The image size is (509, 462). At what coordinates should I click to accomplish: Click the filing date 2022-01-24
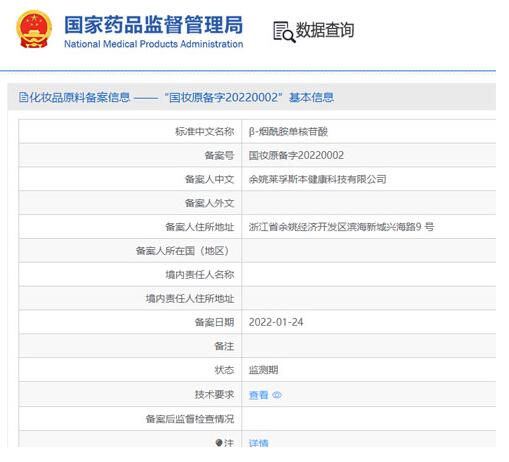point(276,322)
